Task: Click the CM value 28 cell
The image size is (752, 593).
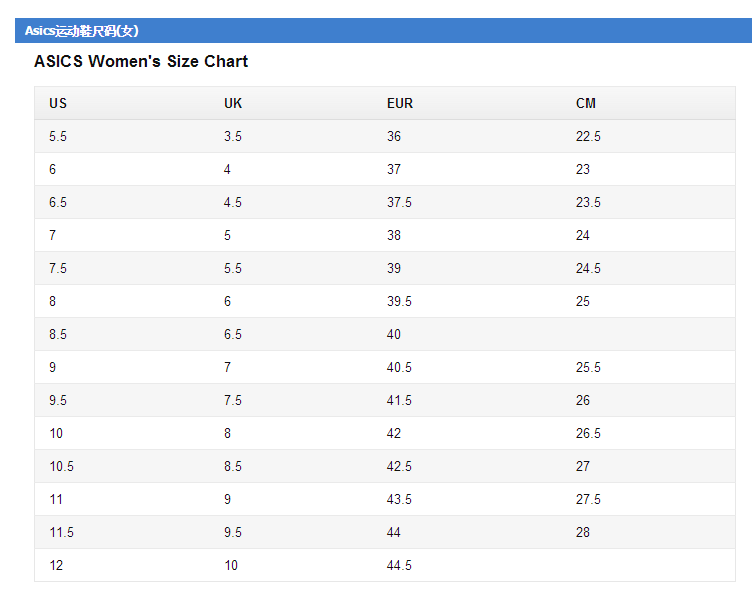Action: [583, 533]
